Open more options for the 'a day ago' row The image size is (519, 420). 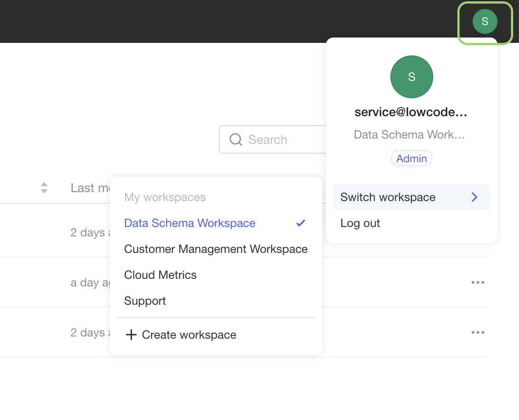pyautogui.click(x=477, y=282)
